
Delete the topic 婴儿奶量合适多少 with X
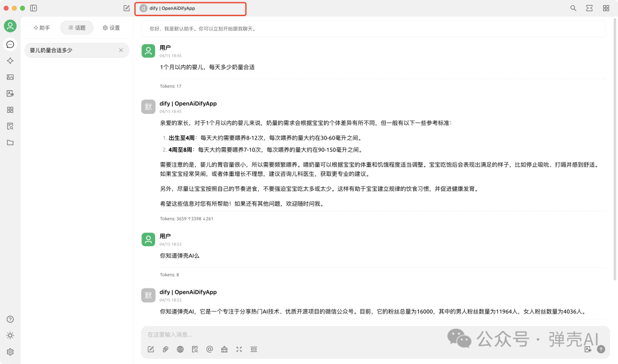click(x=121, y=50)
